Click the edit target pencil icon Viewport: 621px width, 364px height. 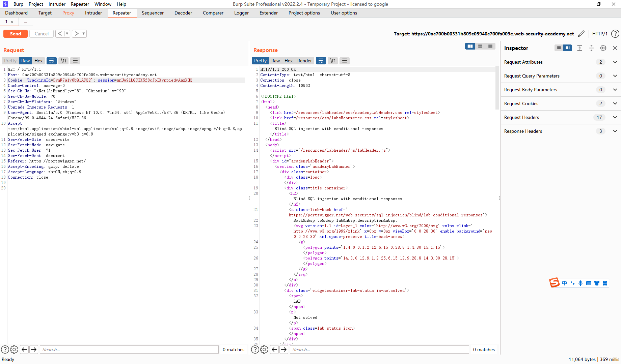point(581,34)
